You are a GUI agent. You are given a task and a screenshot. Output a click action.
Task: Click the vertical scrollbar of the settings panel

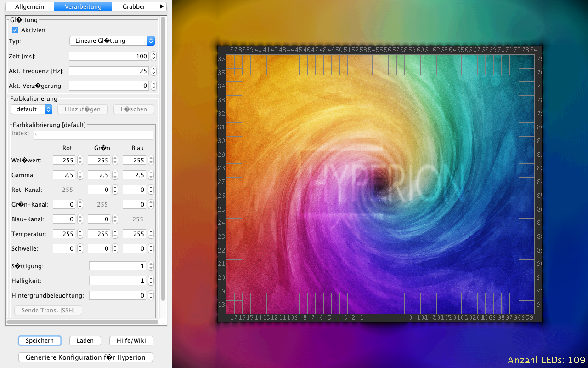coord(163,156)
